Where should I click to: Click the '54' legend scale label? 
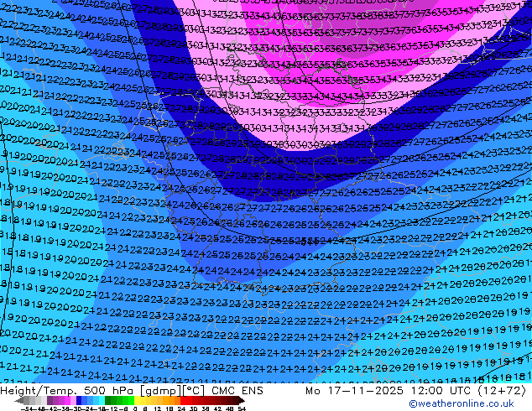242,409
